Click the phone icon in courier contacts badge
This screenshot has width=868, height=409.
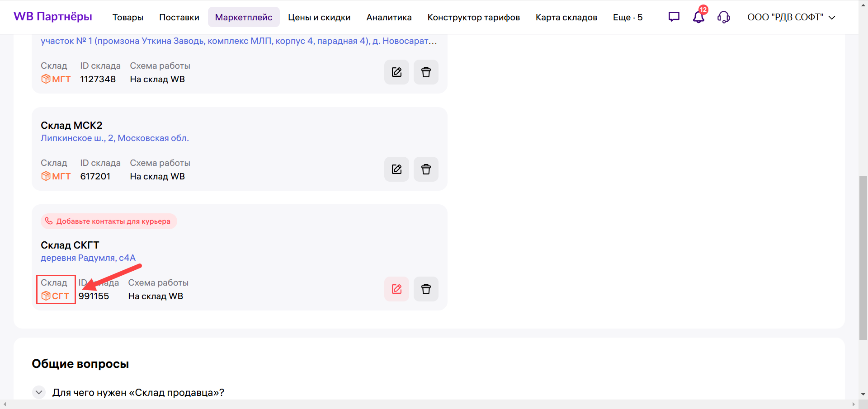point(49,221)
